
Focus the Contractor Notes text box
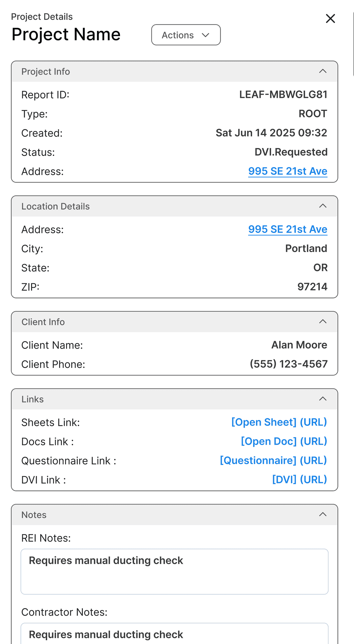pyautogui.click(x=174, y=634)
